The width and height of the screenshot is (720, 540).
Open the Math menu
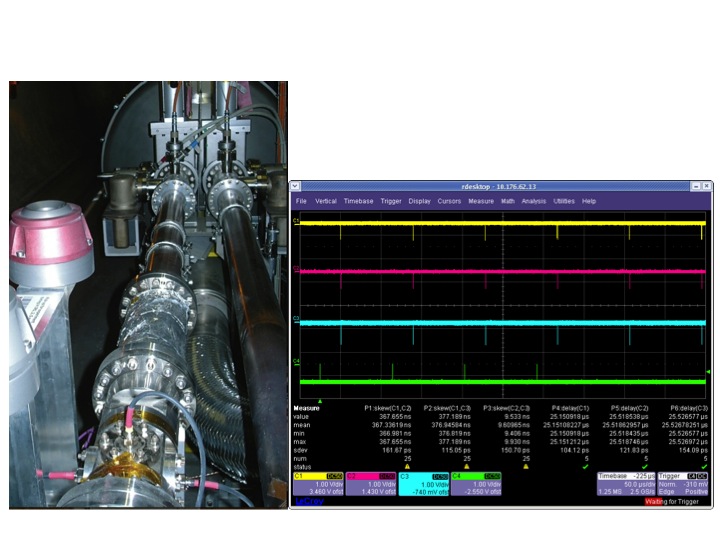tap(507, 201)
